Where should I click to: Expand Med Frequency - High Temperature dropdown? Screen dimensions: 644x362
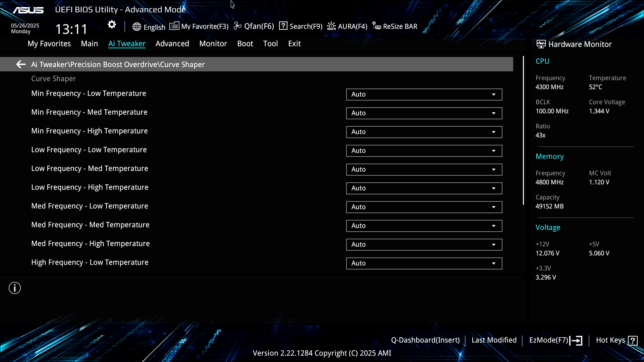click(424, 245)
